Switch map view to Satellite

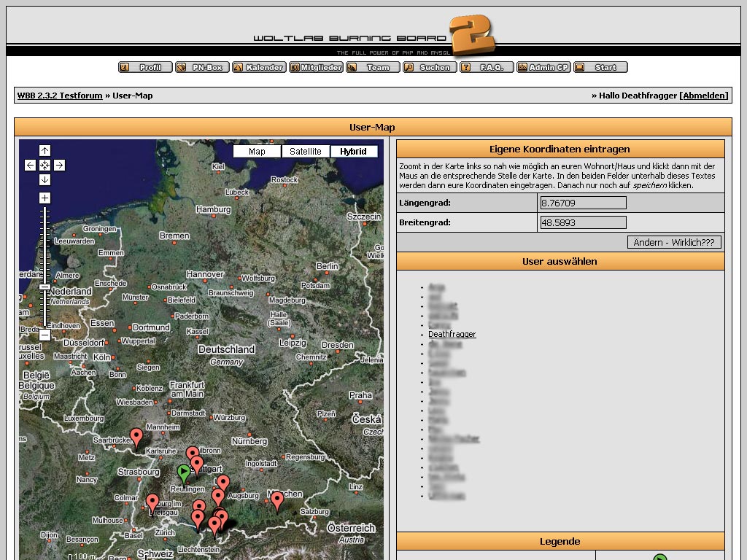pyautogui.click(x=306, y=152)
